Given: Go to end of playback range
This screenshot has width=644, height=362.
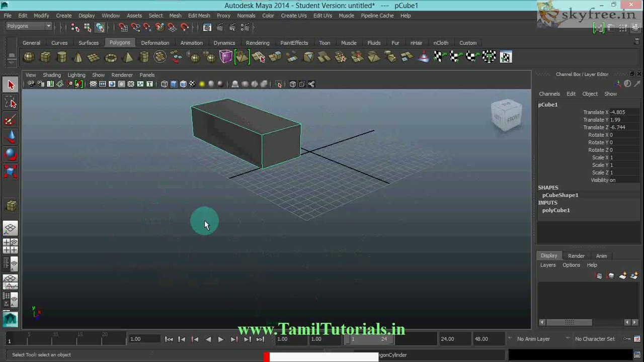Looking at the screenshot, I should point(260,339).
